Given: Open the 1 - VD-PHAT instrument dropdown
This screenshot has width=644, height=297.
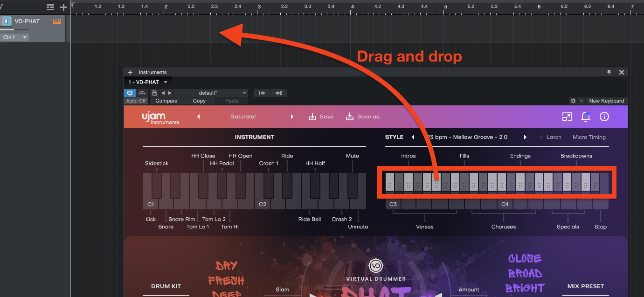Looking at the screenshot, I should [166, 83].
